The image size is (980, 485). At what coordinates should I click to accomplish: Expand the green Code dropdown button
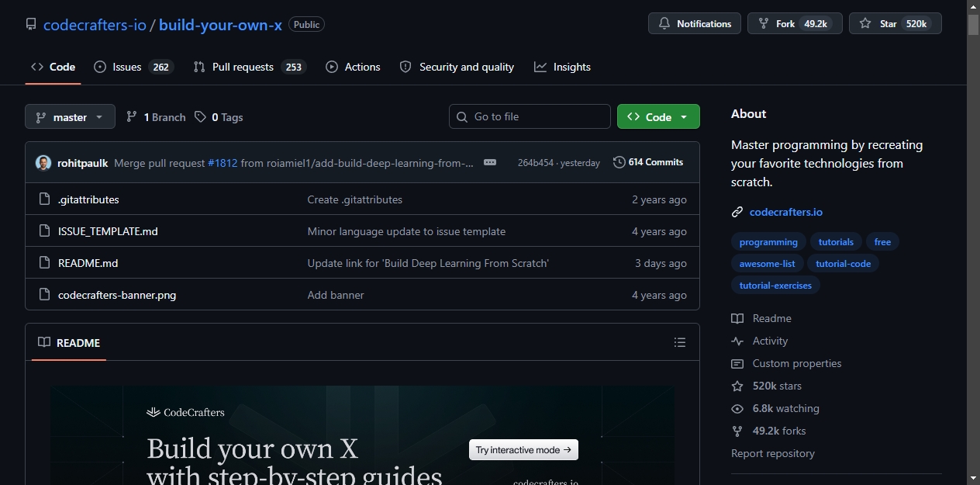(658, 116)
